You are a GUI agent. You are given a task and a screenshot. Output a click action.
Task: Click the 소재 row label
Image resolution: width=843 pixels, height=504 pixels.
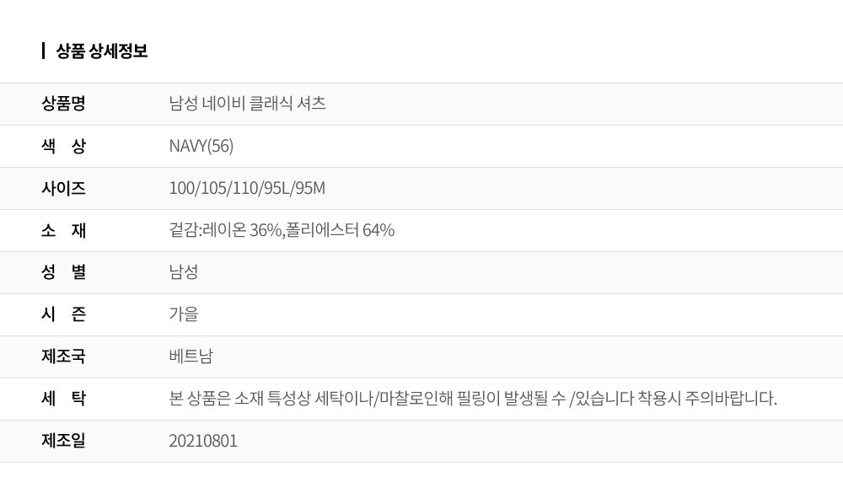click(64, 230)
